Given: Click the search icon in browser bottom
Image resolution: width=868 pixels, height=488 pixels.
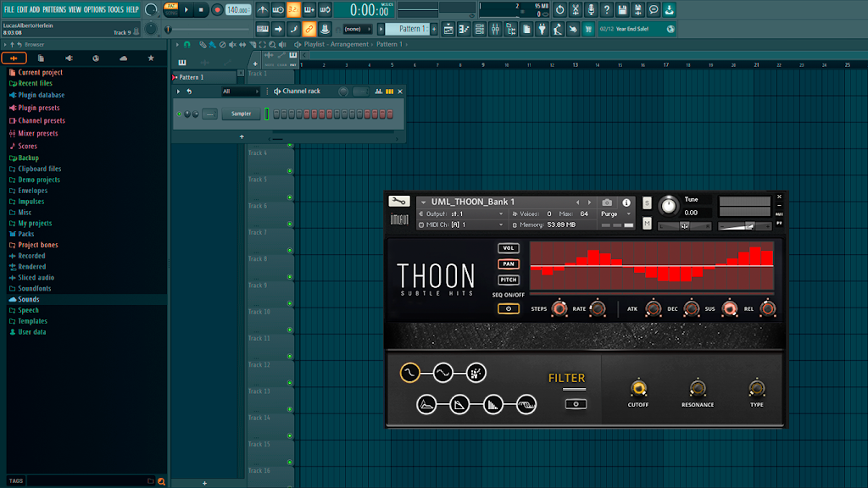Looking at the screenshot, I should 161,481.
